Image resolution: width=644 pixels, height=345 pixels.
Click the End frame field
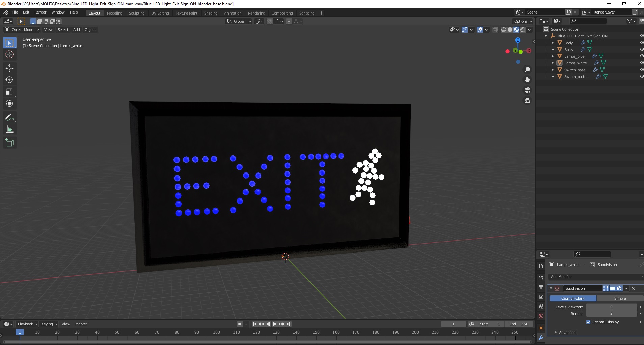point(519,324)
